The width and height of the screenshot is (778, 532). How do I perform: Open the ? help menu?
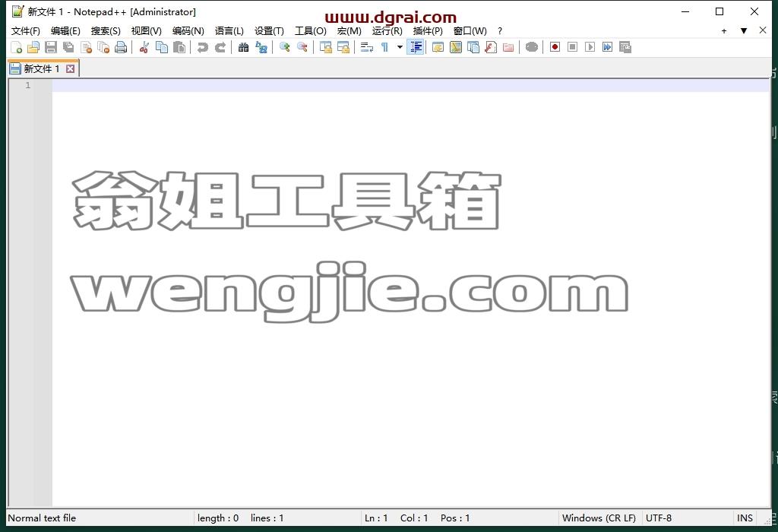click(x=500, y=30)
